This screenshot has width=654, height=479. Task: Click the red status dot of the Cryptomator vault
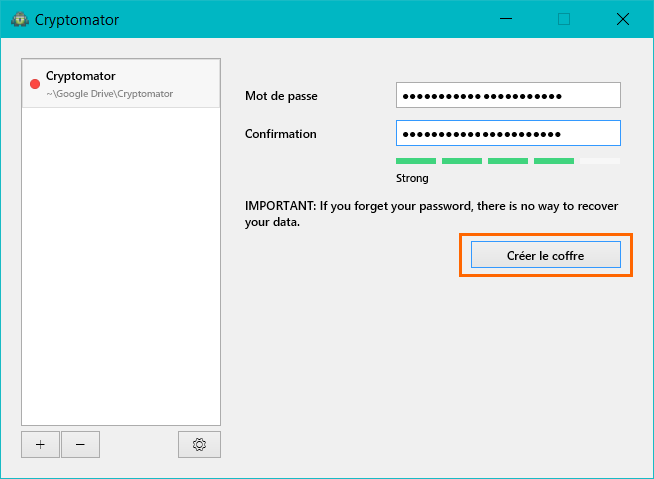point(35,84)
